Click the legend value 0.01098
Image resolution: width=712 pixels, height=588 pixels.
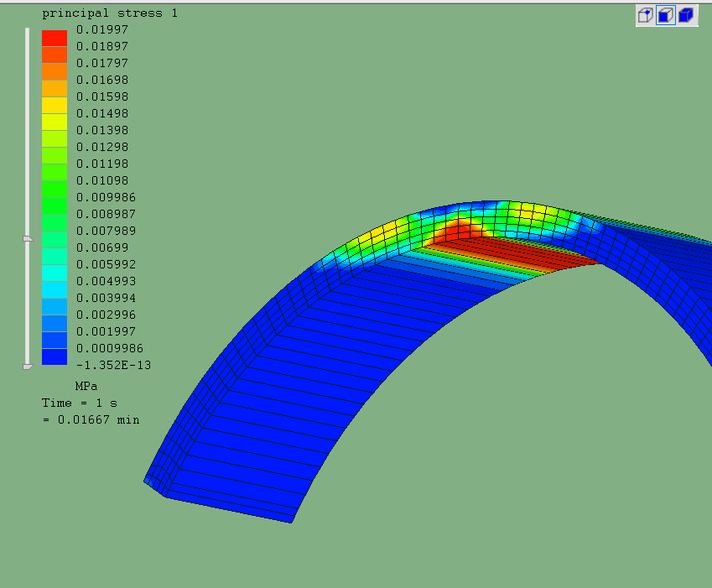pos(102,180)
